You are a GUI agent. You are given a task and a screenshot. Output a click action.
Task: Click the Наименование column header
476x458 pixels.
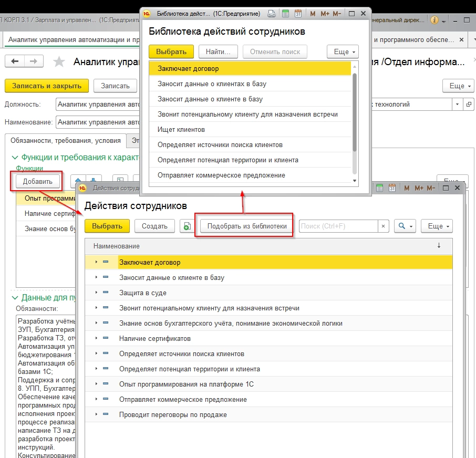click(268, 246)
